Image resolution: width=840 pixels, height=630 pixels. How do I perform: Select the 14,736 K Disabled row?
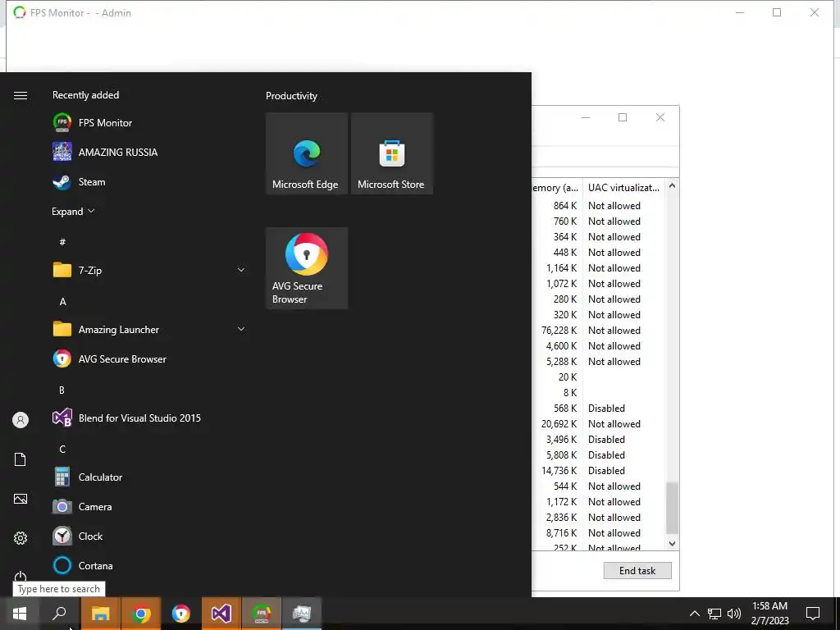[598, 470]
